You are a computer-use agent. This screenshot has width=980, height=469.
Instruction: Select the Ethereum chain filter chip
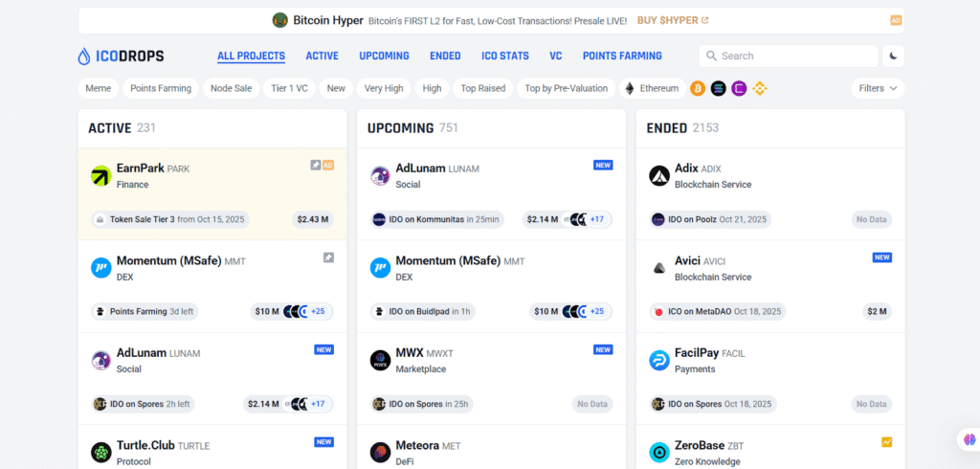tap(653, 89)
